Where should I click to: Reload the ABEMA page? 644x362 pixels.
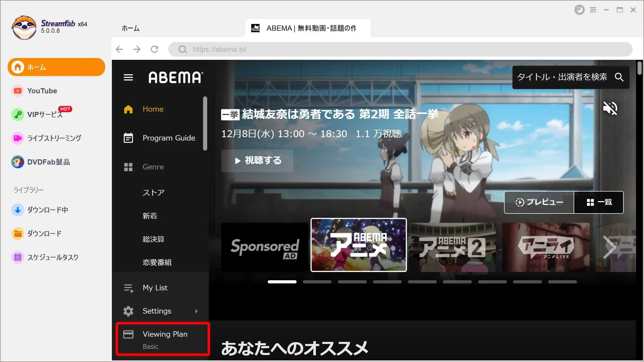tap(154, 49)
